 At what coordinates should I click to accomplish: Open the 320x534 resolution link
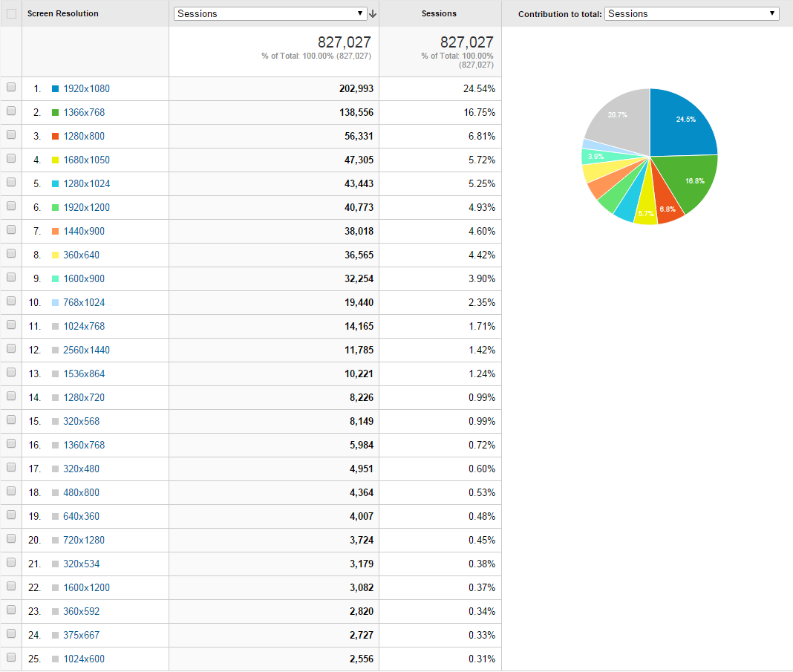pyautogui.click(x=82, y=564)
